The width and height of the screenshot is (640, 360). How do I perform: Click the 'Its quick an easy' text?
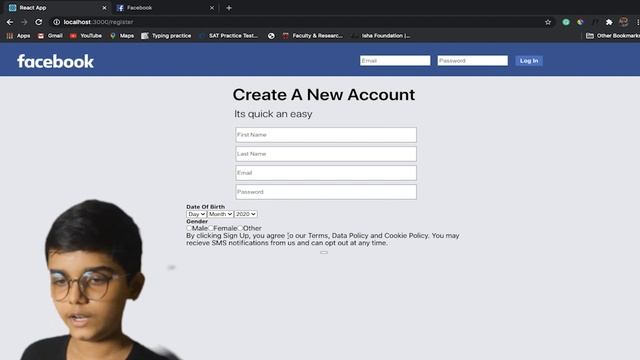point(273,114)
